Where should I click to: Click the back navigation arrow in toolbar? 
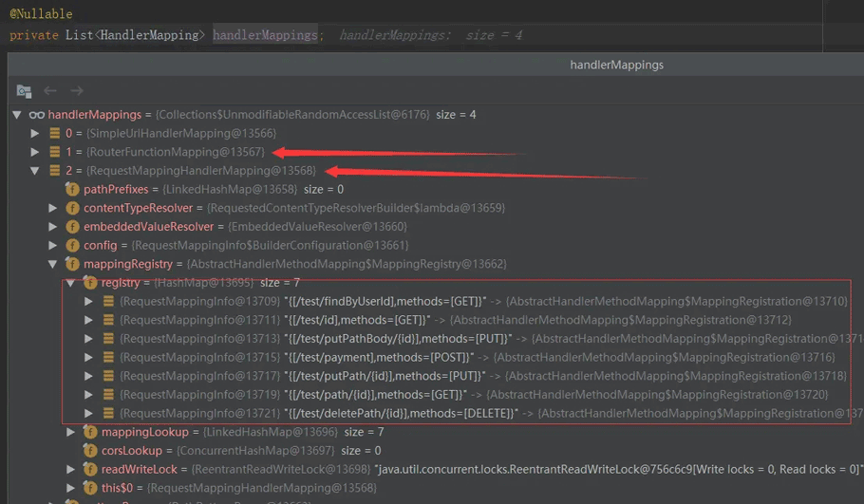click(50, 90)
